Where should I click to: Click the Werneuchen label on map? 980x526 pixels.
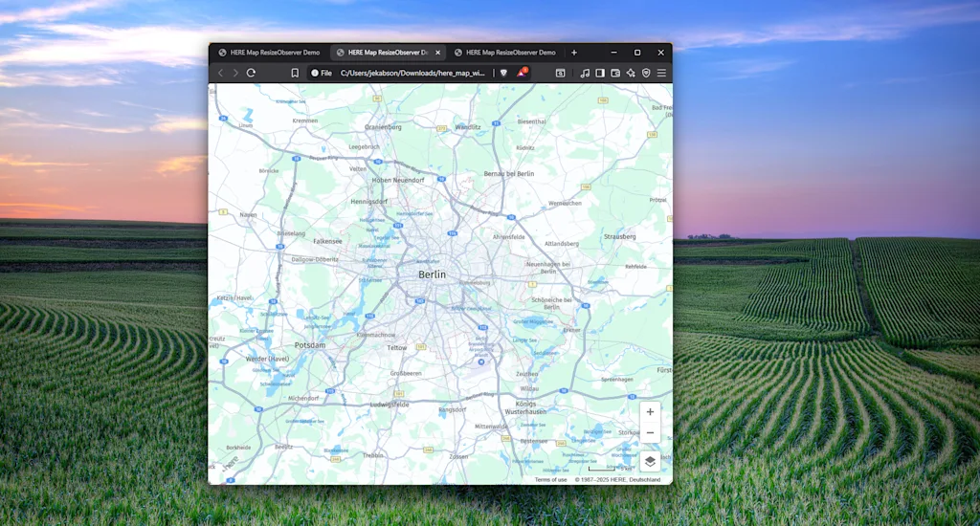coord(565,203)
